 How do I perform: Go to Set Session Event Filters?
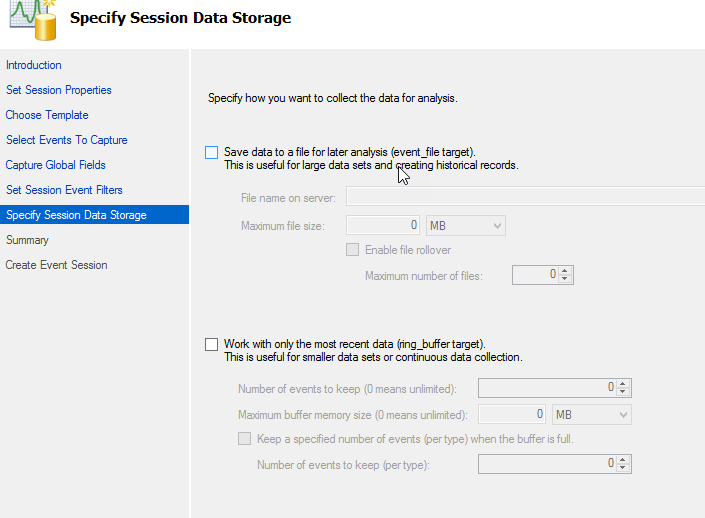65,190
